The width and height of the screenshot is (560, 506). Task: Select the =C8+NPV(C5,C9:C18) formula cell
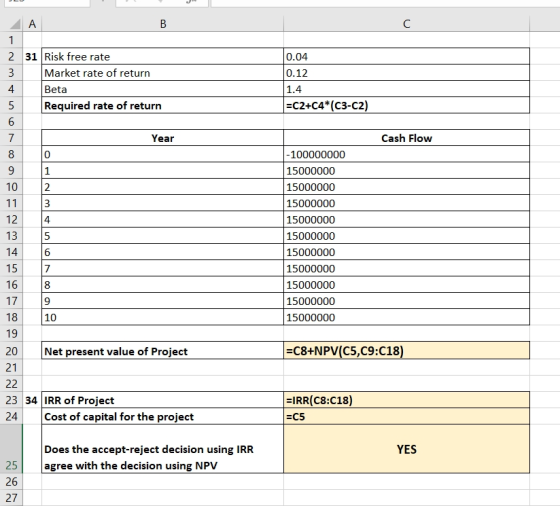[x=406, y=351]
